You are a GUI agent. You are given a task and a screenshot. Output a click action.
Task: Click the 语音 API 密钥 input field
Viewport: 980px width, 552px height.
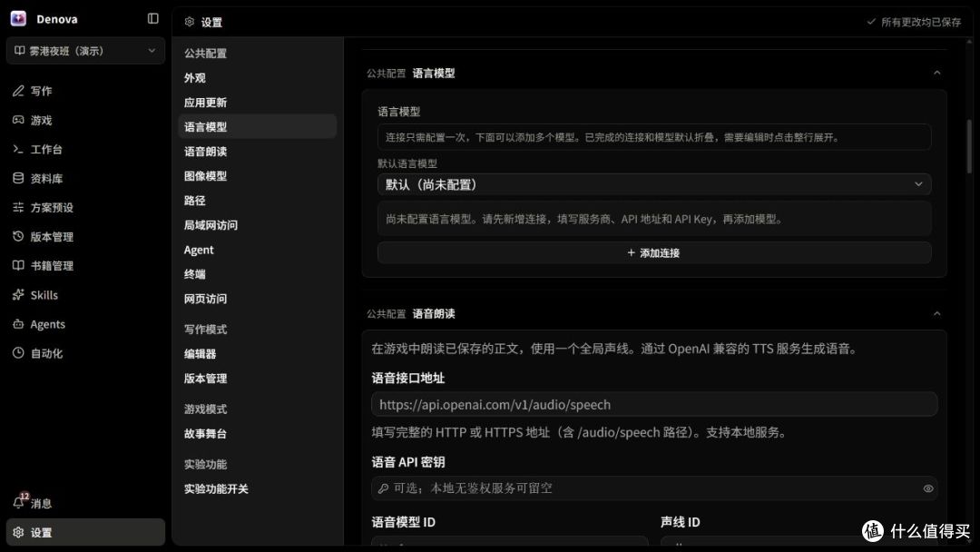click(x=654, y=488)
